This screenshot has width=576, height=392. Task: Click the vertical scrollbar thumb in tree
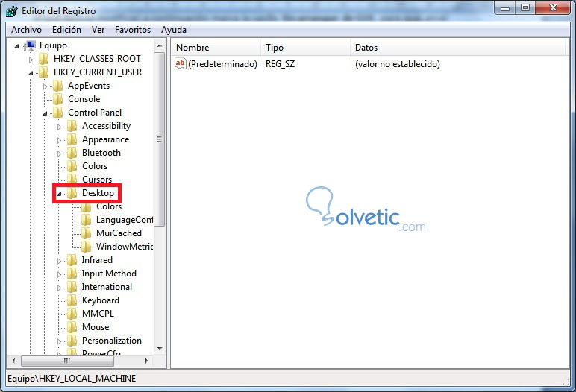pos(160,139)
